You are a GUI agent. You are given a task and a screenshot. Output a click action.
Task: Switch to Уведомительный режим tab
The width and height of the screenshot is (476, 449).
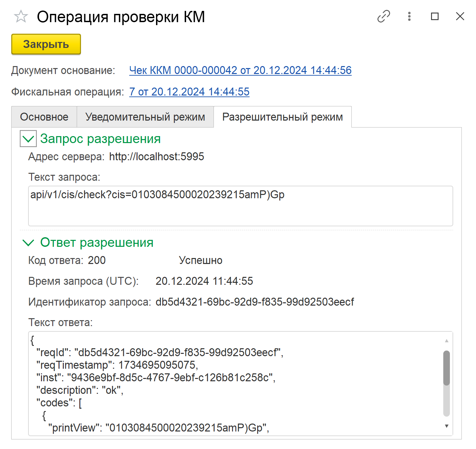coord(145,117)
